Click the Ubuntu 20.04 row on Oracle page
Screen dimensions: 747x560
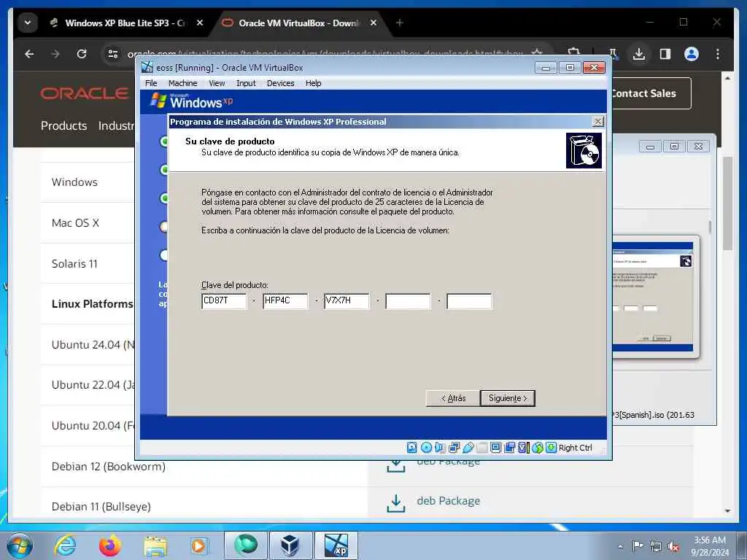coord(88,426)
